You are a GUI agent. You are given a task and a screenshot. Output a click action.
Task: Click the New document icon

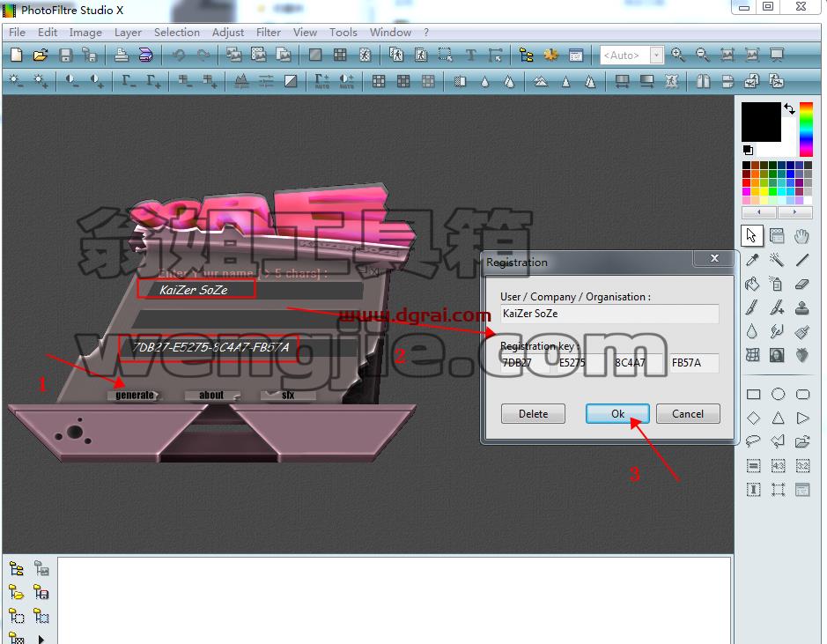(17, 55)
